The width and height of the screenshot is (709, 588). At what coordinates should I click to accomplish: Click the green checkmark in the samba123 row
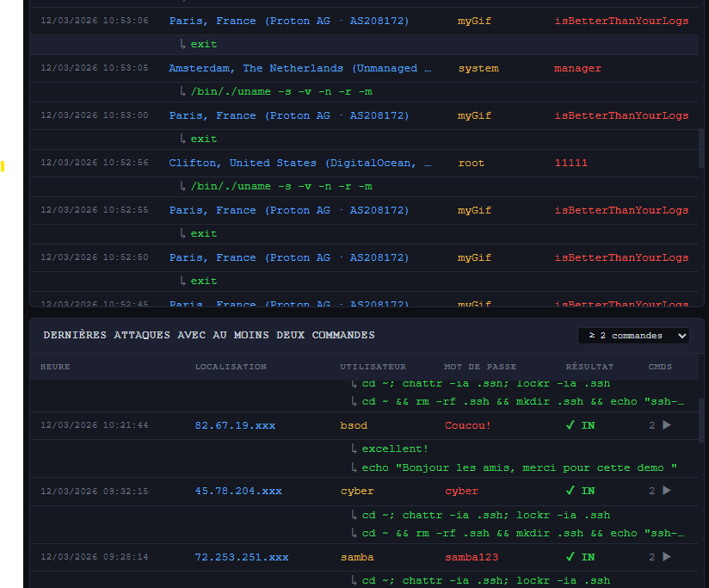pos(570,557)
